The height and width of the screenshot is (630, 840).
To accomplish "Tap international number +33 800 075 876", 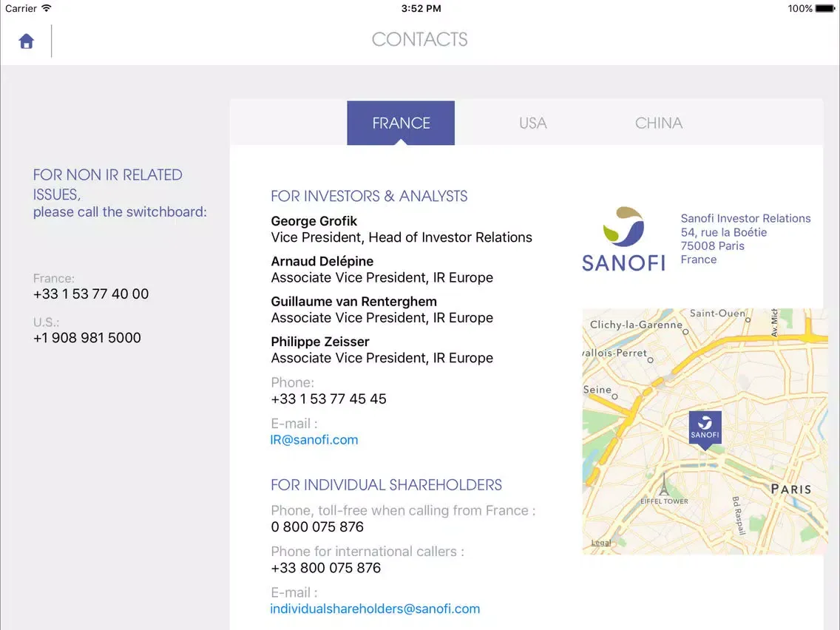I will [325, 568].
